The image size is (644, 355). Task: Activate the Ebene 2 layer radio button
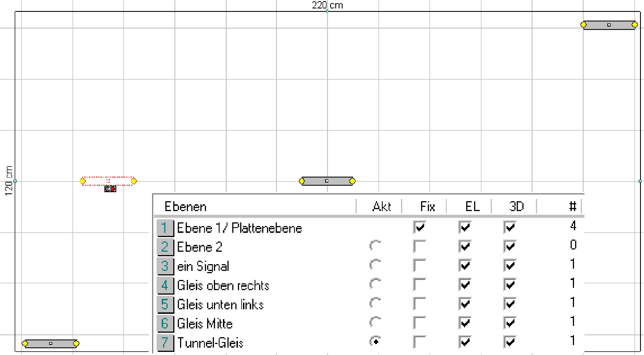[x=375, y=246]
